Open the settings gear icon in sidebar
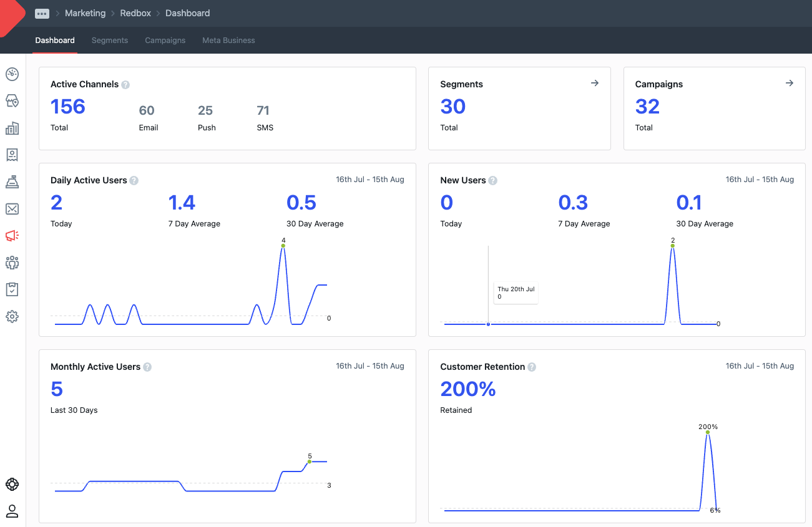The image size is (812, 527). [12, 316]
